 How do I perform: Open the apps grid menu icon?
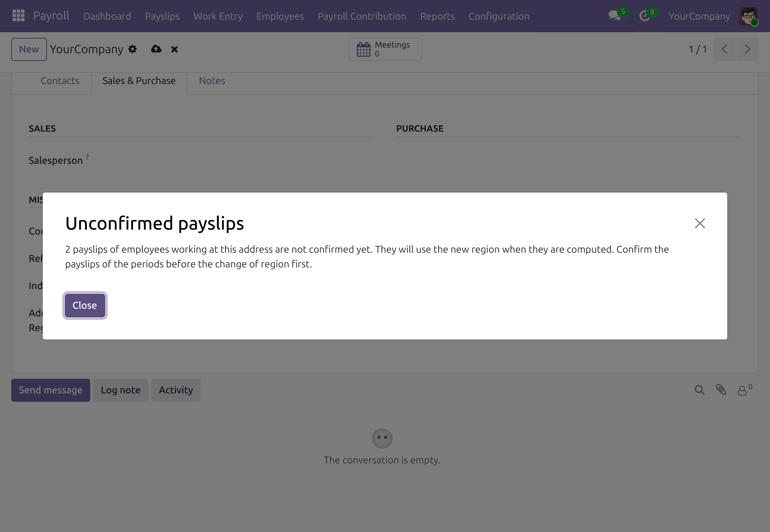tap(18, 16)
